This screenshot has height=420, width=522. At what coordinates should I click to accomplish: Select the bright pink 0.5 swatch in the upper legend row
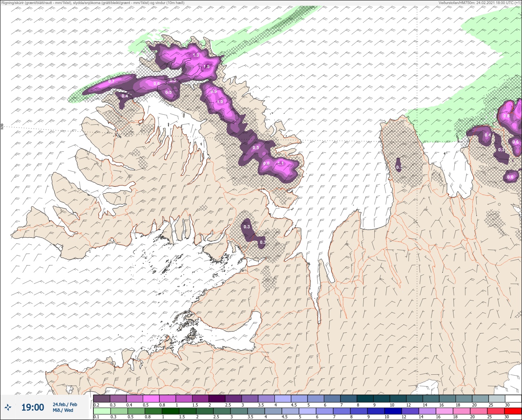click(151, 398)
